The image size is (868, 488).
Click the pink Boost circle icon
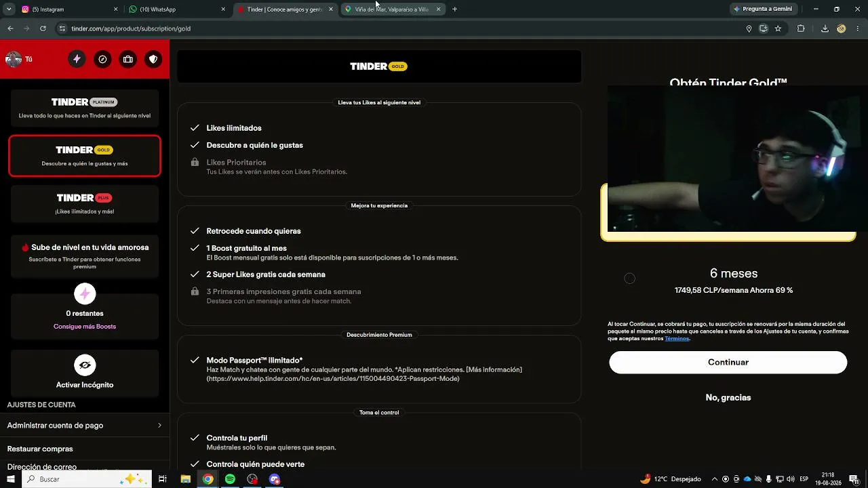(x=85, y=293)
